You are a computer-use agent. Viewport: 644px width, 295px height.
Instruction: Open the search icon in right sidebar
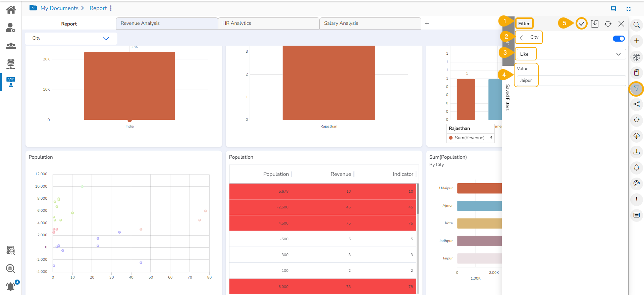click(636, 25)
